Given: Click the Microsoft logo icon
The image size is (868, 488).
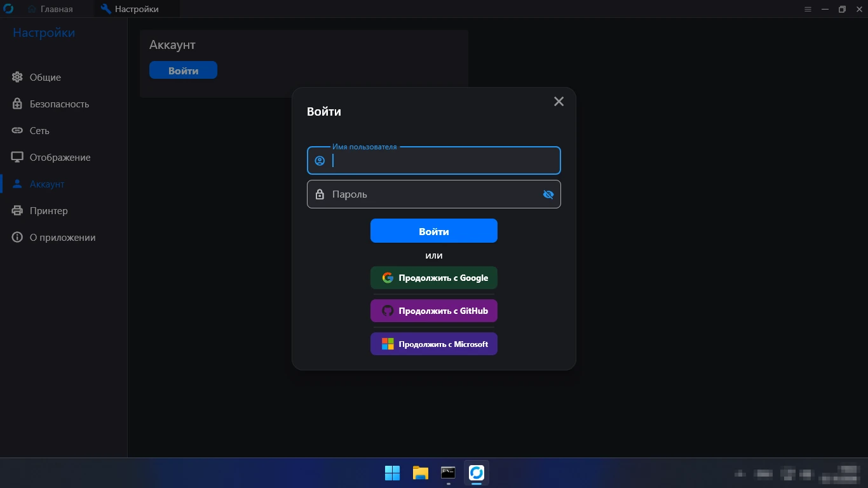Looking at the screenshot, I should click(388, 344).
